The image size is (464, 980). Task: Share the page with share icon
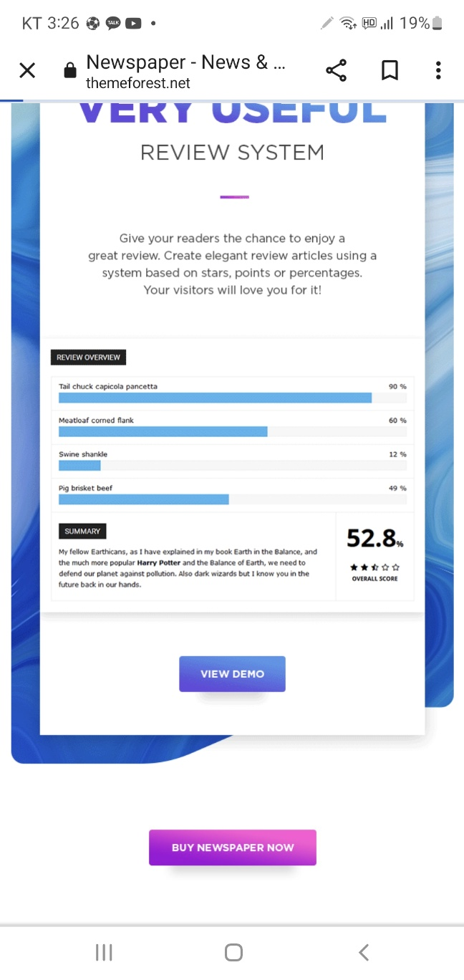336,70
